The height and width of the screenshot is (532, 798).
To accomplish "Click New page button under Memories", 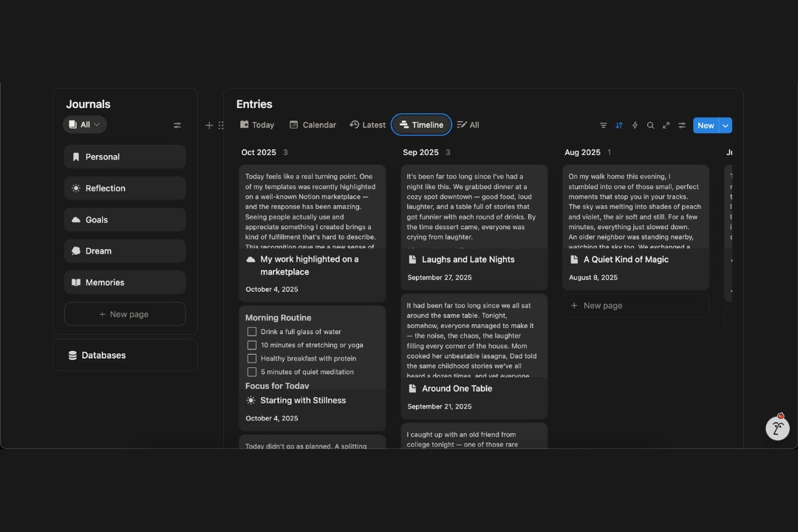I will tap(125, 314).
